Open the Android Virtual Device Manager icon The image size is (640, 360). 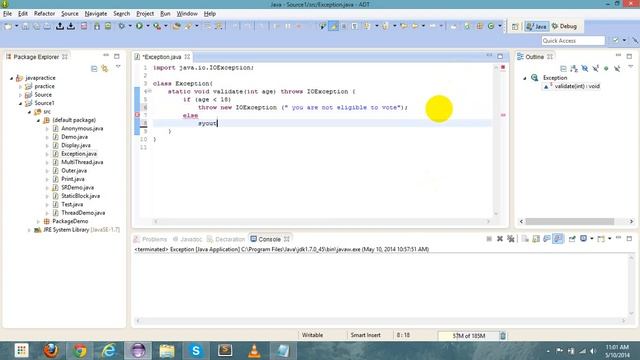click(108, 26)
